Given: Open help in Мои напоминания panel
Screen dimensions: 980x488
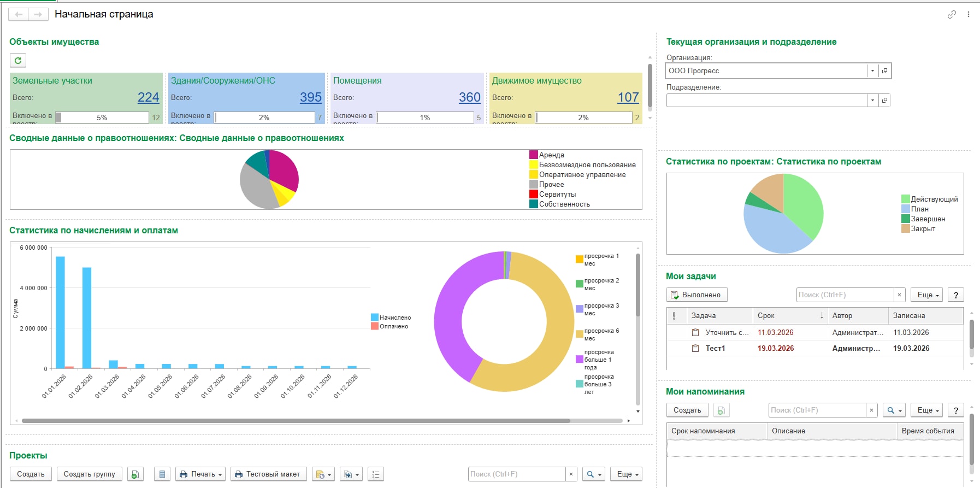Looking at the screenshot, I should (x=955, y=410).
